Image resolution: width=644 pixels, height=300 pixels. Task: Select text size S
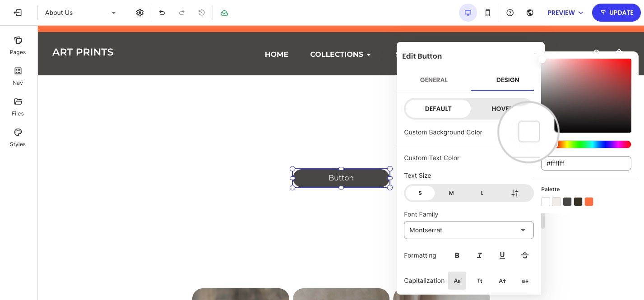(x=420, y=193)
